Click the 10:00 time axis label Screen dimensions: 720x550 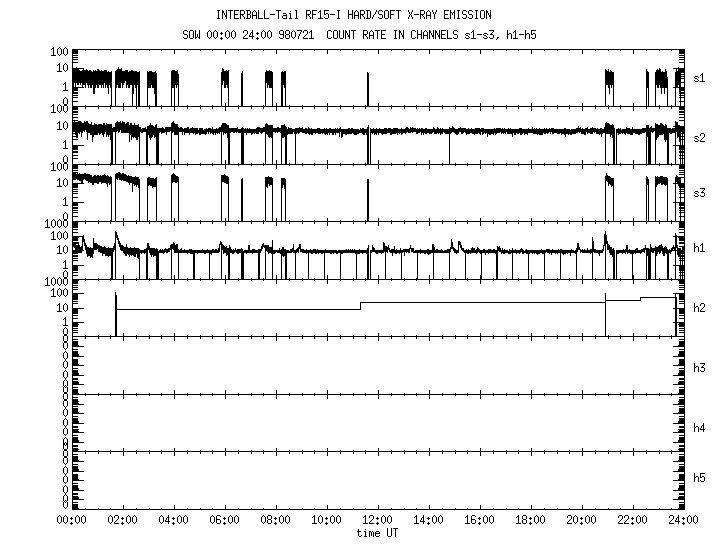(327, 521)
